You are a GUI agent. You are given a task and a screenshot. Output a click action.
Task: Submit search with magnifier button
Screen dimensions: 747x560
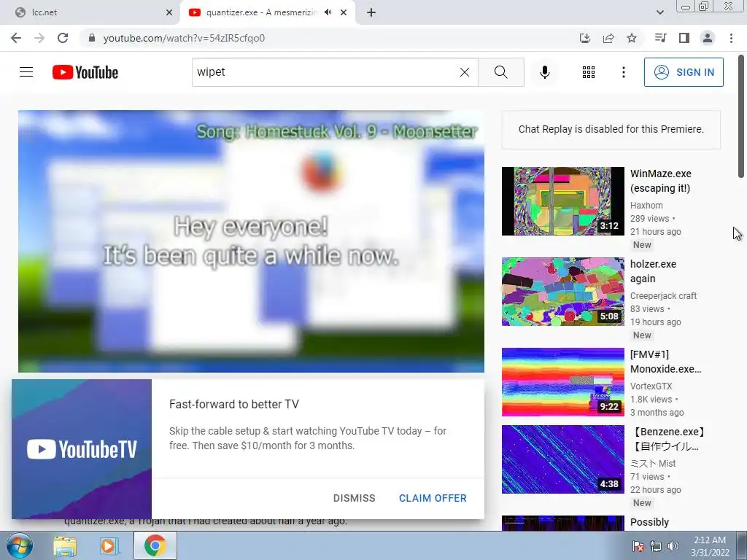[501, 72]
